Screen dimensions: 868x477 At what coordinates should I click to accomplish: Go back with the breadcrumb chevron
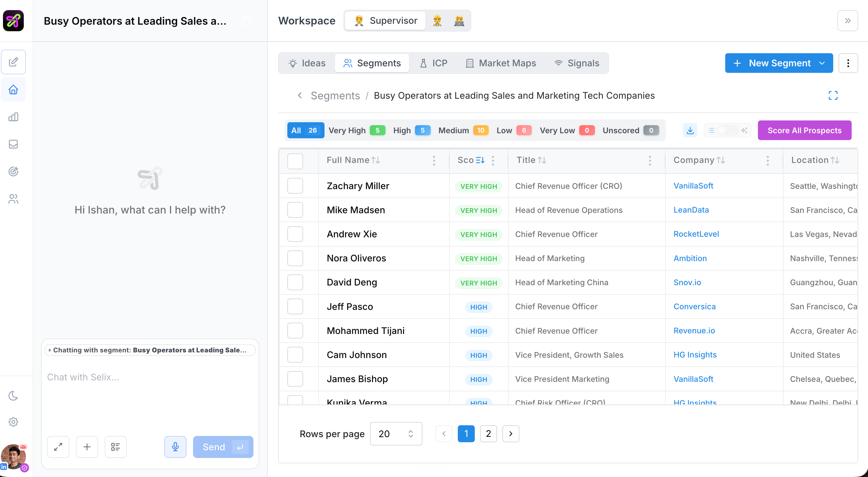[300, 96]
